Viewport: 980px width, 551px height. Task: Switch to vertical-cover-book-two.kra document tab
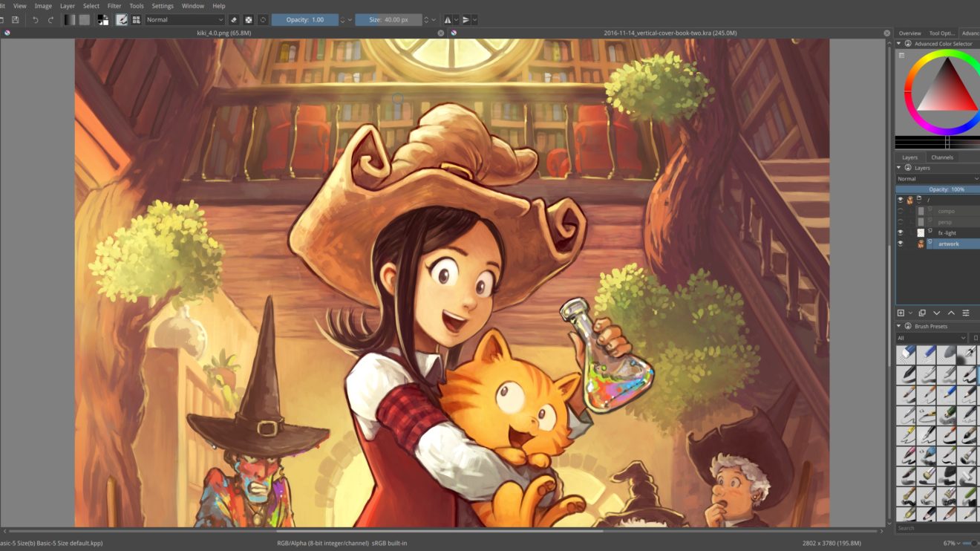click(669, 33)
